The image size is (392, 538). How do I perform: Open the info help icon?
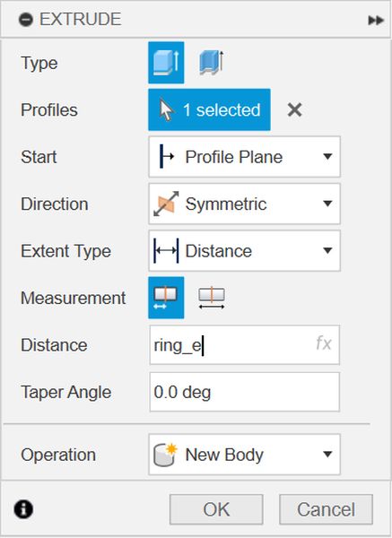(x=23, y=509)
